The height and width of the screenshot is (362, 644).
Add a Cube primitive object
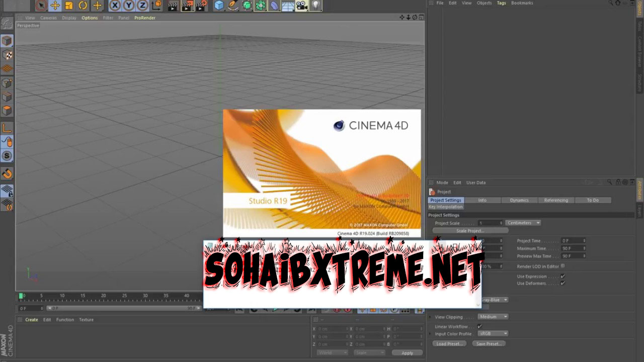(219, 6)
